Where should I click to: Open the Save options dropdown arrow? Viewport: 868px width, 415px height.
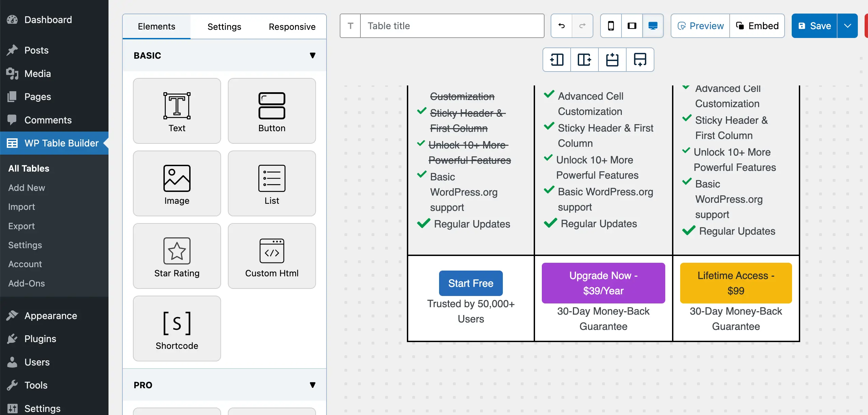(847, 25)
